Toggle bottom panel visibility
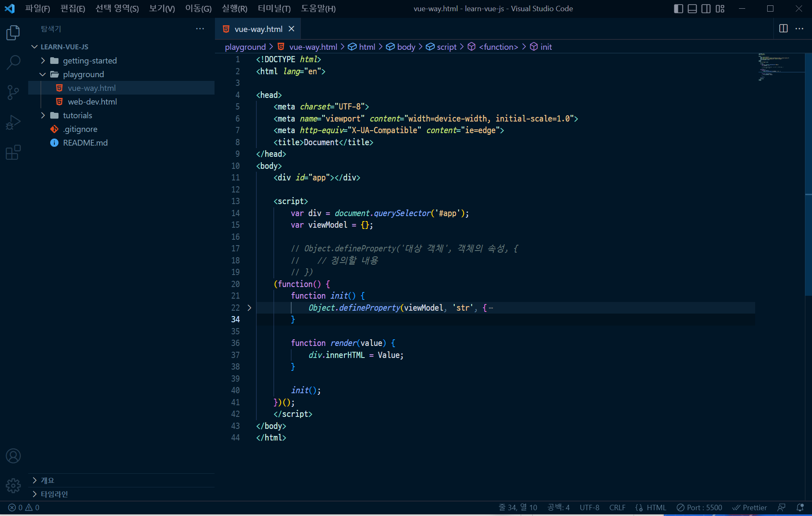 point(692,9)
